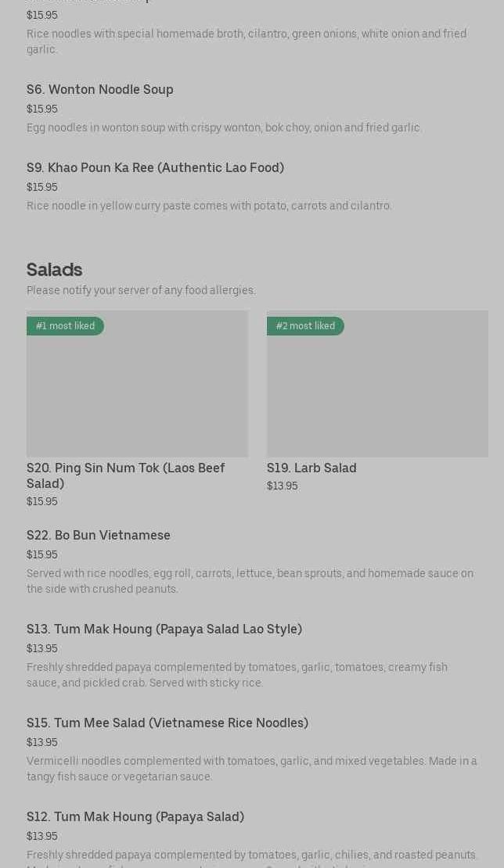504x868 pixels.
Task: Click the Larb Salad $13.95 price
Action: pyautogui.click(x=282, y=486)
